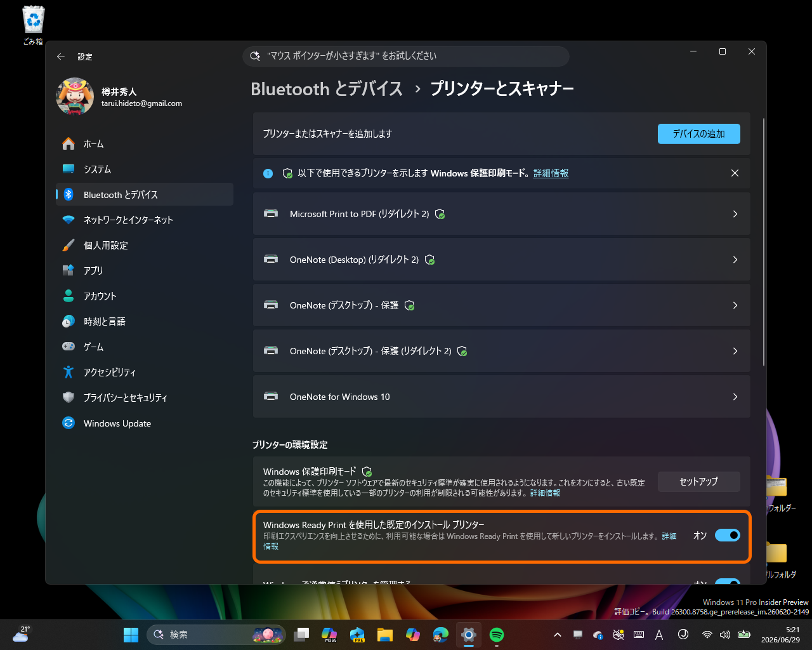
Task: Click the ゲーム controller icon
Action: click(69, 347)
